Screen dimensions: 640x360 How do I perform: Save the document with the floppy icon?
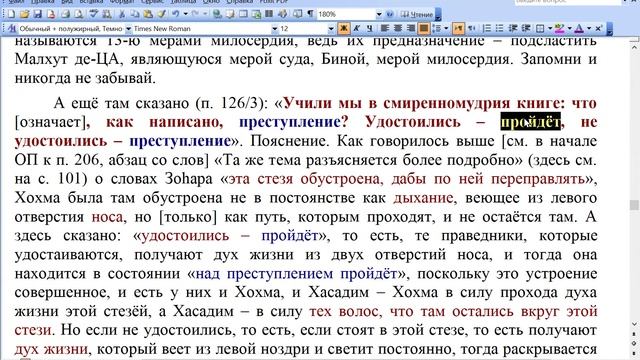click(38, 14)
